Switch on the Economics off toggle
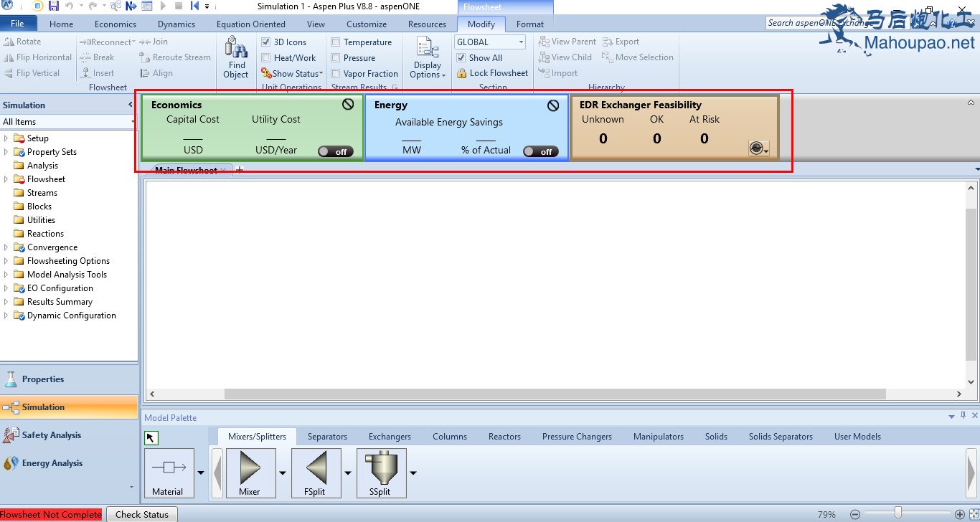The image size is (980, 522). pyautogui.click(x=336, y=151)
